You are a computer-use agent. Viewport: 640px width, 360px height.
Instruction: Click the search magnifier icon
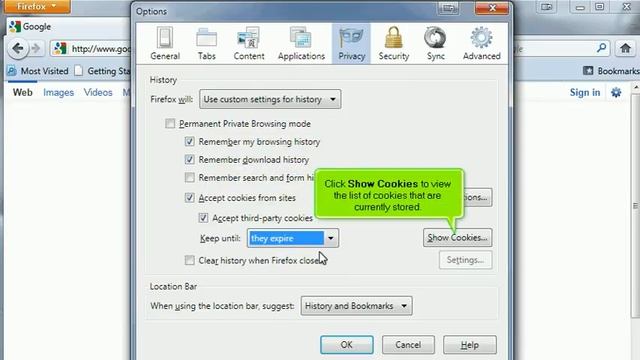(601, 48)
